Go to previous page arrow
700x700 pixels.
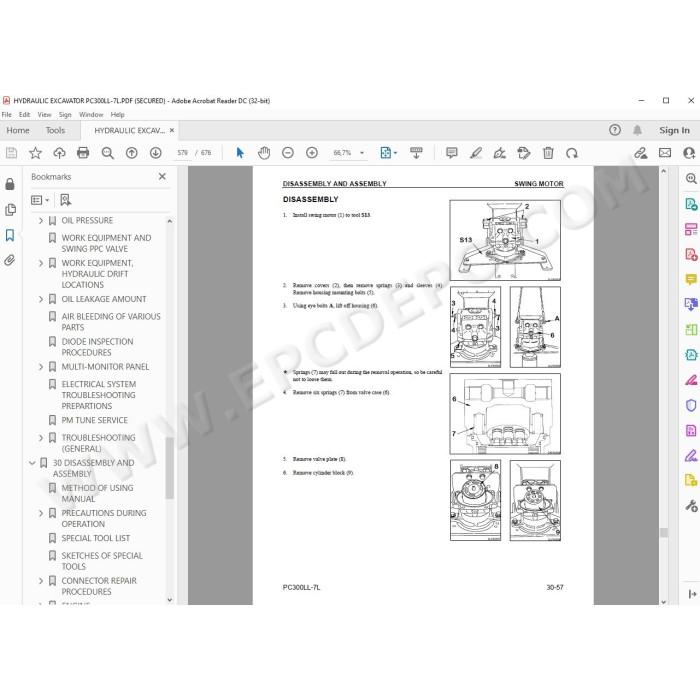(132, 153)
